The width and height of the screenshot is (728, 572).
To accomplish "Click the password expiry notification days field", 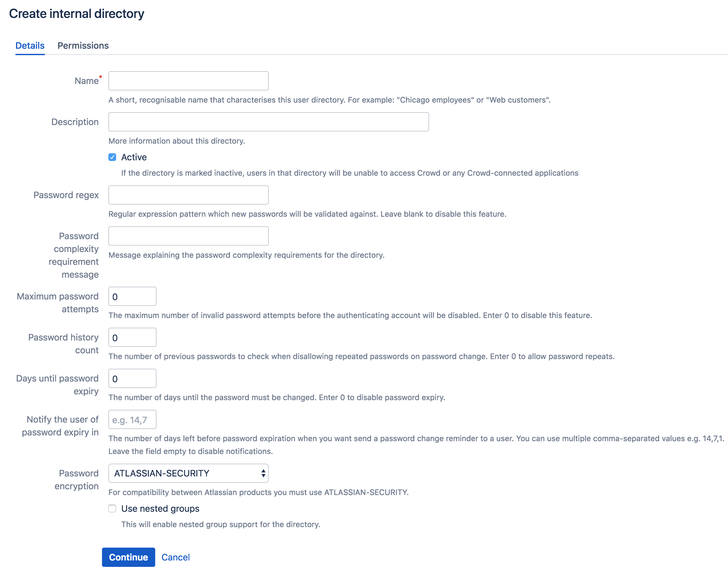I will pos(132,420).
